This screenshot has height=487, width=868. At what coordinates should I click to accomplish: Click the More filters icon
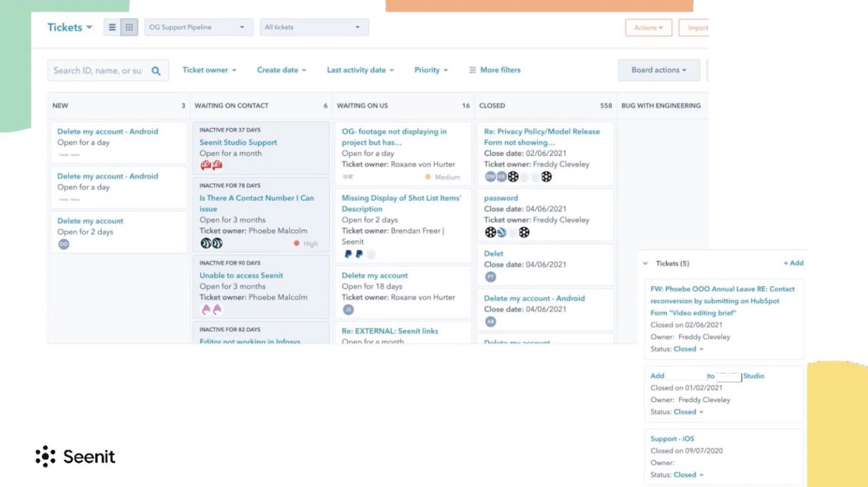[473, 70]
